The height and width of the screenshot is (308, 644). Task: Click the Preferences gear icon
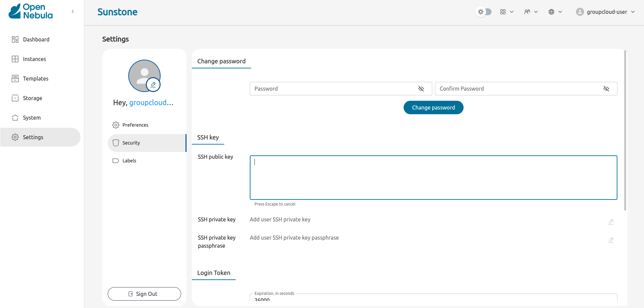coord(115,125)
